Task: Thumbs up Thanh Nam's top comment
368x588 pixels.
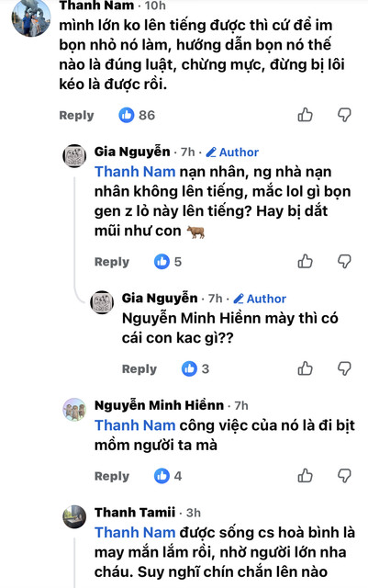Action: tap(305, 115)
